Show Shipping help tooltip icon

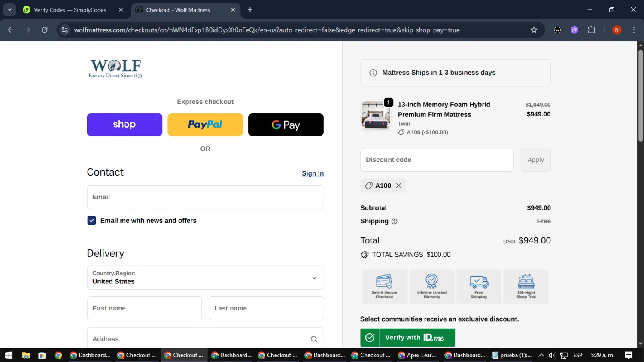pyautogui.click(x=394, y=222)
